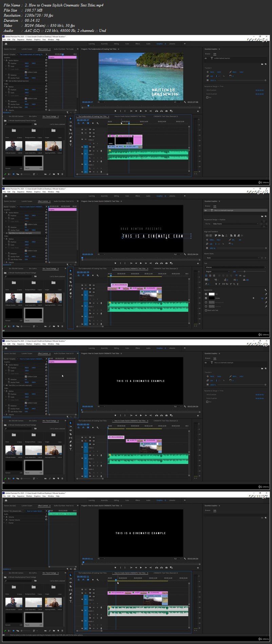Toggle the Stroke checkbox in the 00:05:48 frame

tap(206, 298)
